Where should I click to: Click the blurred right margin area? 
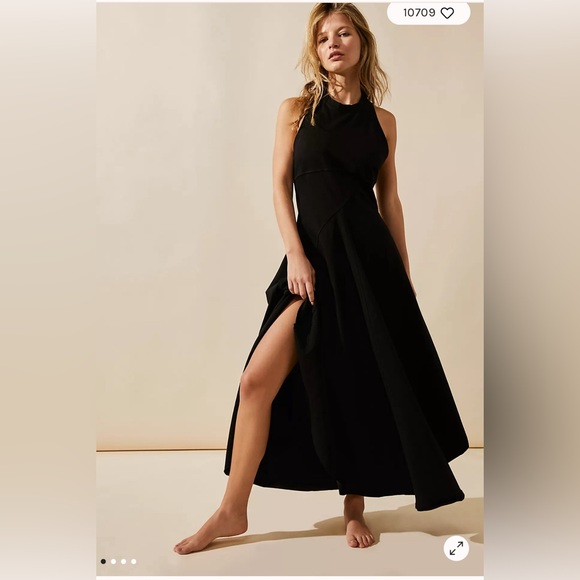click(x=532, y=290)
